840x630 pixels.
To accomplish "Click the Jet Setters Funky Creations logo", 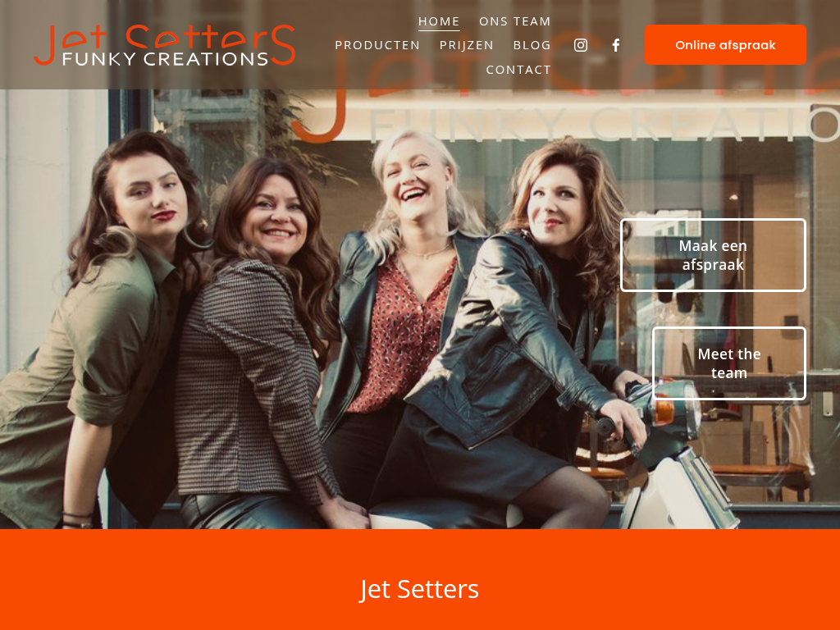I will [x=164, y=45].
